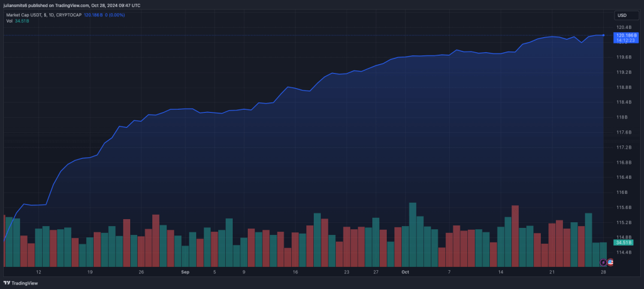Click the blue 120.186B value in legend
644x289 pixels.
coord(93,15)
